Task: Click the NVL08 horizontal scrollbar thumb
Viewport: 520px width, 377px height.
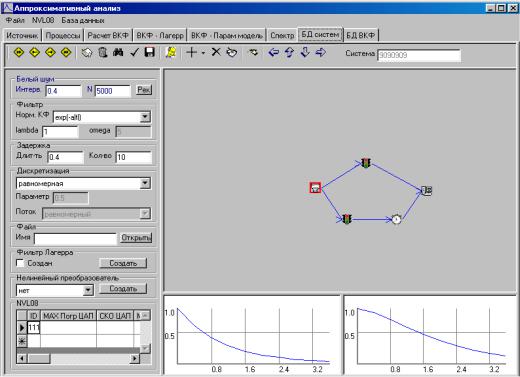Action: pyautogui.click(x=39, y=358)
